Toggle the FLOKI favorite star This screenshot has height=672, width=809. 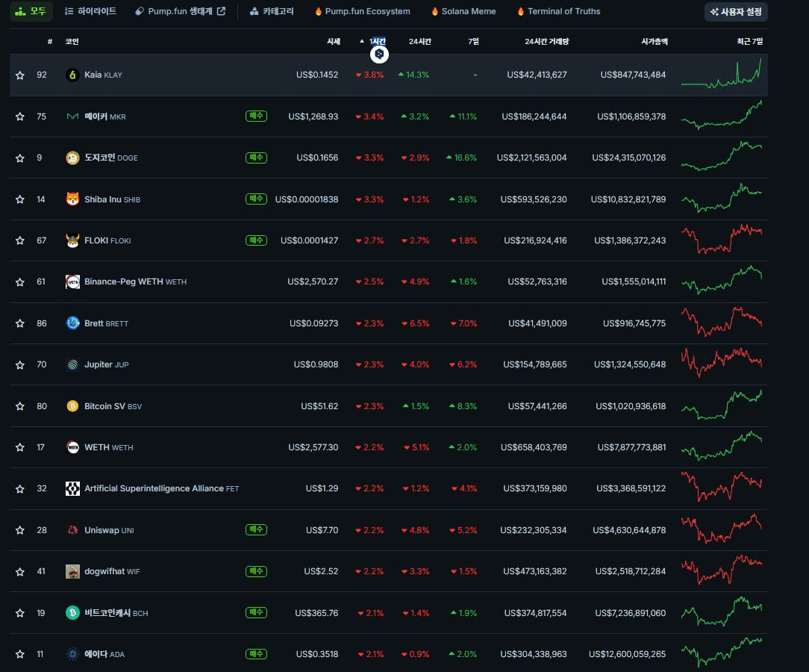20,240
